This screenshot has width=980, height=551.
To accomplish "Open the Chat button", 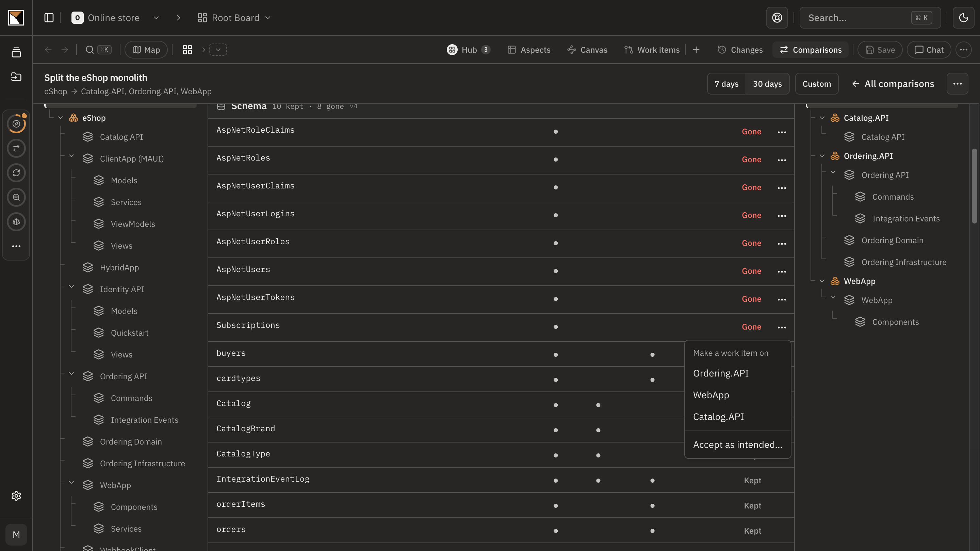I will [x=929, y=50].
